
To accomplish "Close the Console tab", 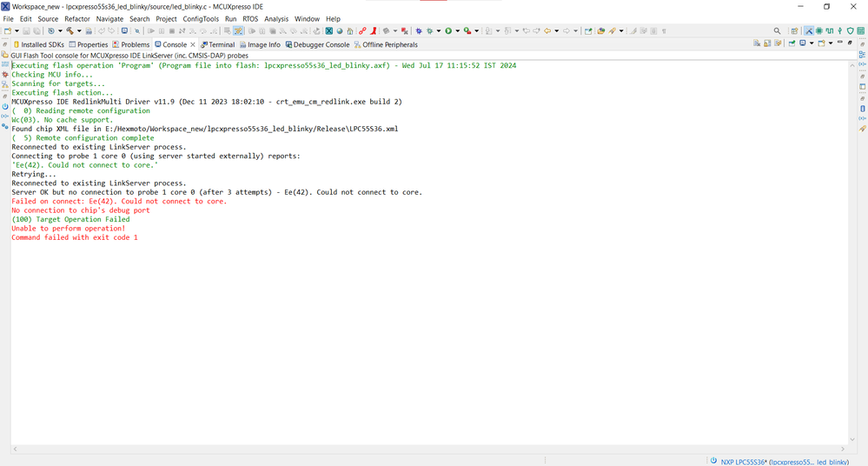I will pos(193,44).
